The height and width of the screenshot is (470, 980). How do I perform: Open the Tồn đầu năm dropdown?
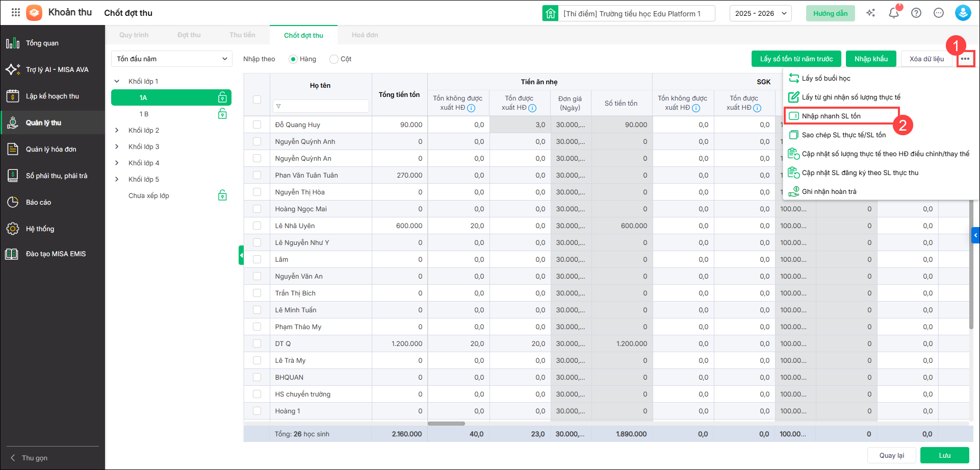tap(172, 59)
